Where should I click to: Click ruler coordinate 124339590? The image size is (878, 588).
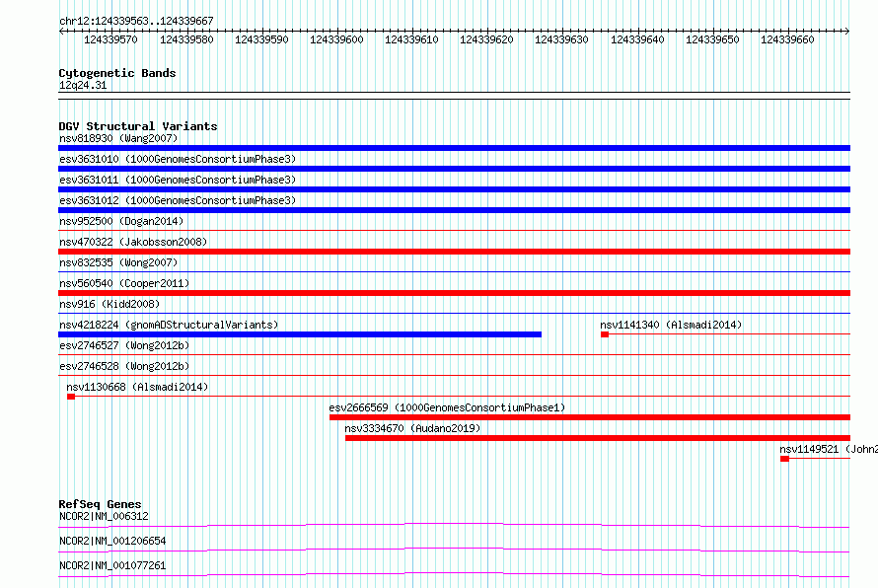[x=261, y=39]
